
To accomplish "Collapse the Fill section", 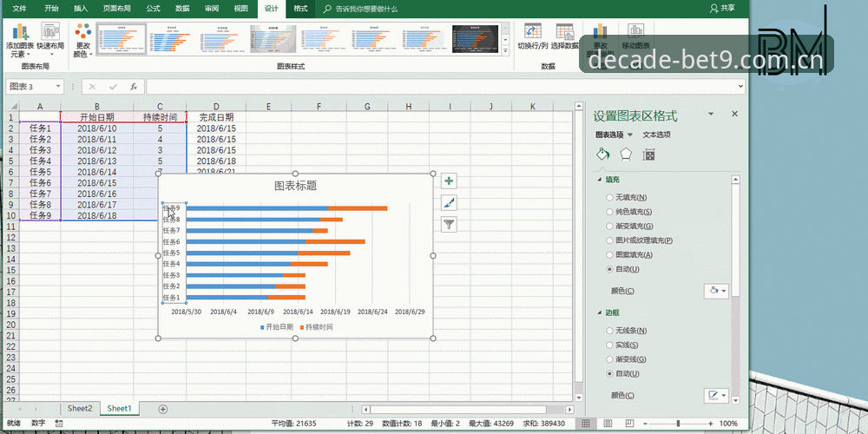I will point(599,180).
